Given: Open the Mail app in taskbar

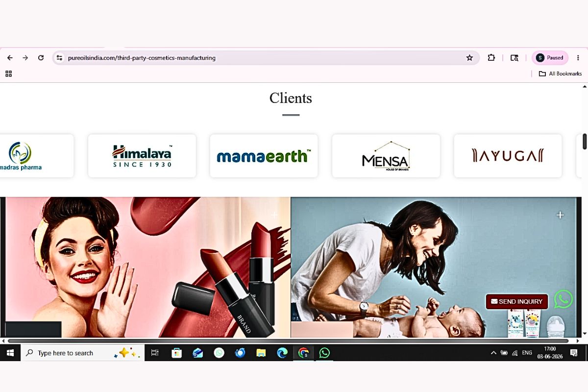Looking at the screenshot, I should pyautogui.click(x=198, y=353).
